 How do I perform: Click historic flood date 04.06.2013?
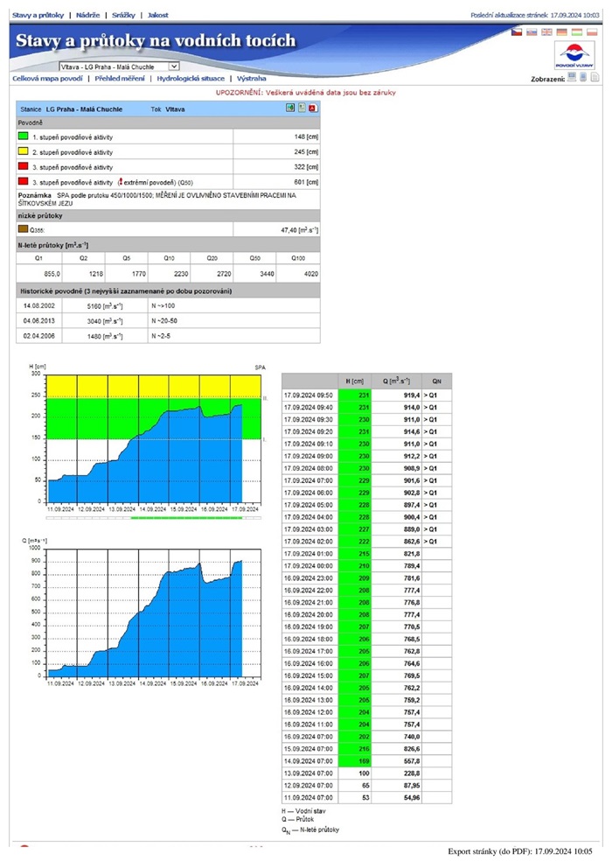38,320
